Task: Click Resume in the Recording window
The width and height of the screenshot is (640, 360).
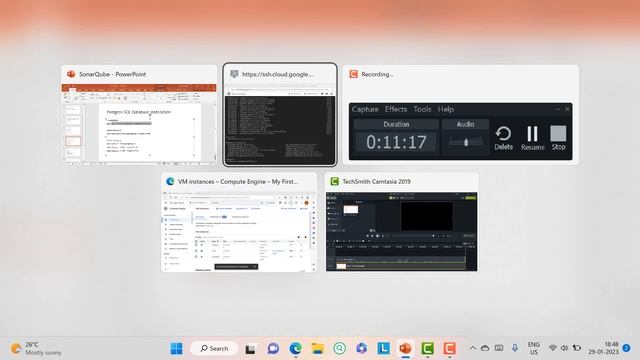Action: [533, 138]
